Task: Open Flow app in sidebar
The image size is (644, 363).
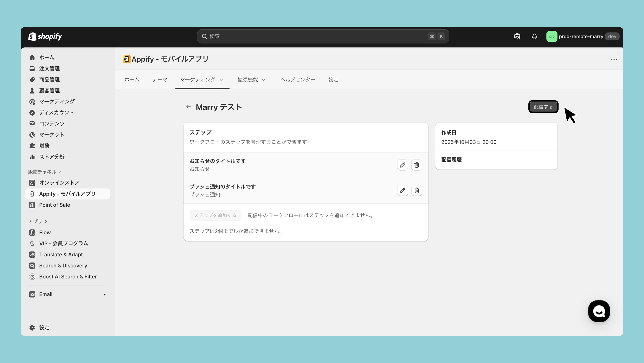Action: (45, 232)
